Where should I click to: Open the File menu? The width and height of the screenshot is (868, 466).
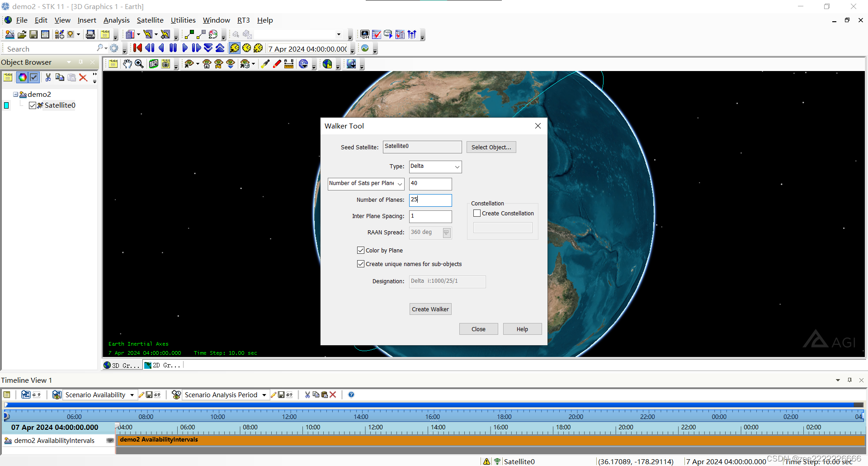coord(22,20)
